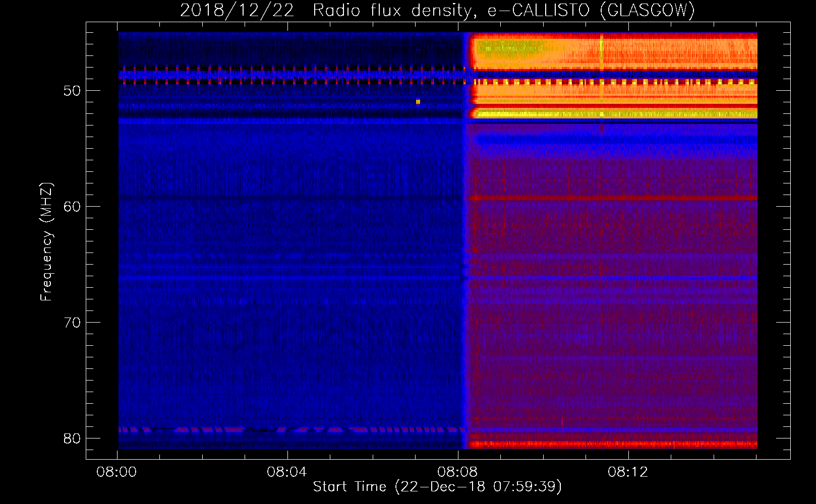Click the 50 frequency tick label

72,91
